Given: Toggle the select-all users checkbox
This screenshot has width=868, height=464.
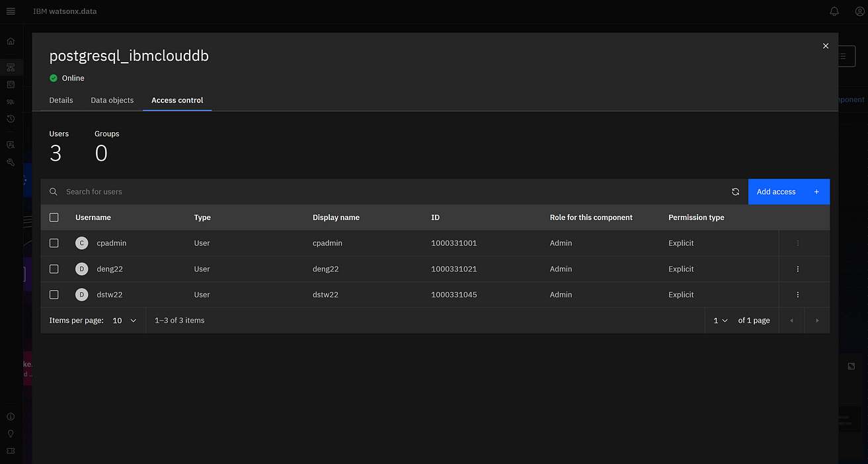Looking at the screenshot, I should [x=54, y=217].
